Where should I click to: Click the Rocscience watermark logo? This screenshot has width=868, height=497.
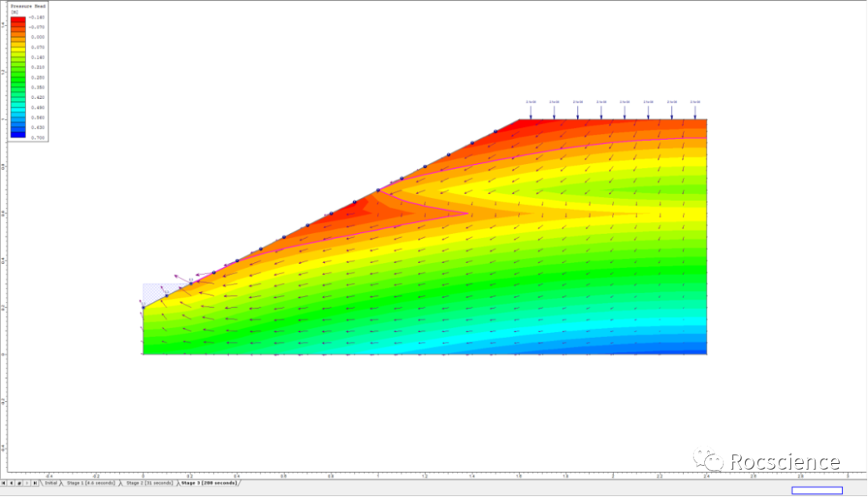tap(768, 461)
